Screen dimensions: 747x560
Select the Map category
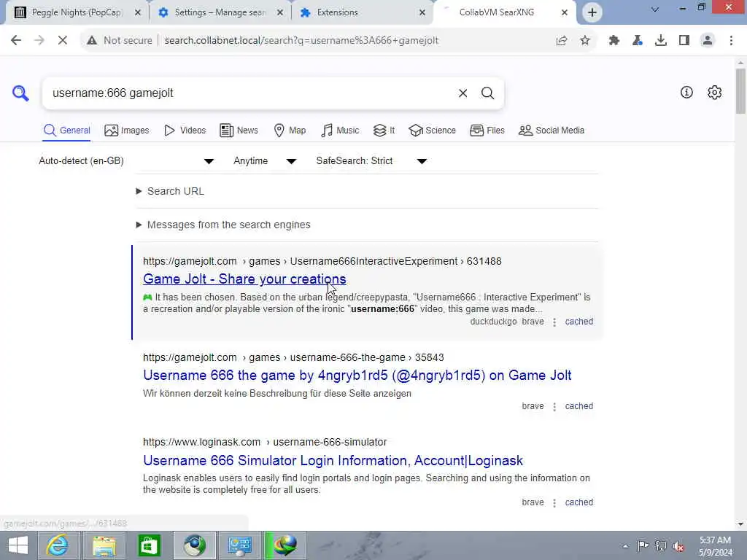290,131
